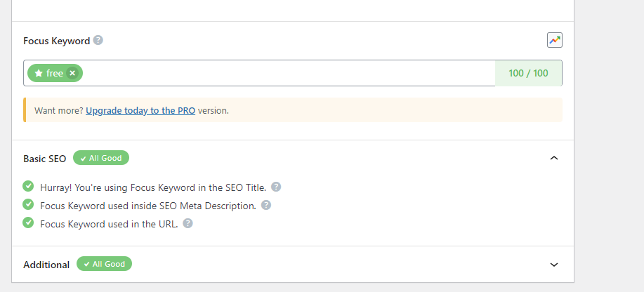Open help for keyword in URL check
644x292 pixels.
click(188, 223)
